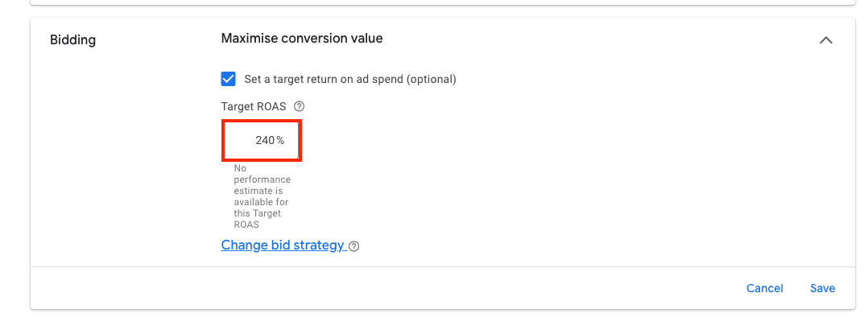Save the bidding settings
Image resolution: width=868 pixels, height=326 pixels.
tap(823, 288)
